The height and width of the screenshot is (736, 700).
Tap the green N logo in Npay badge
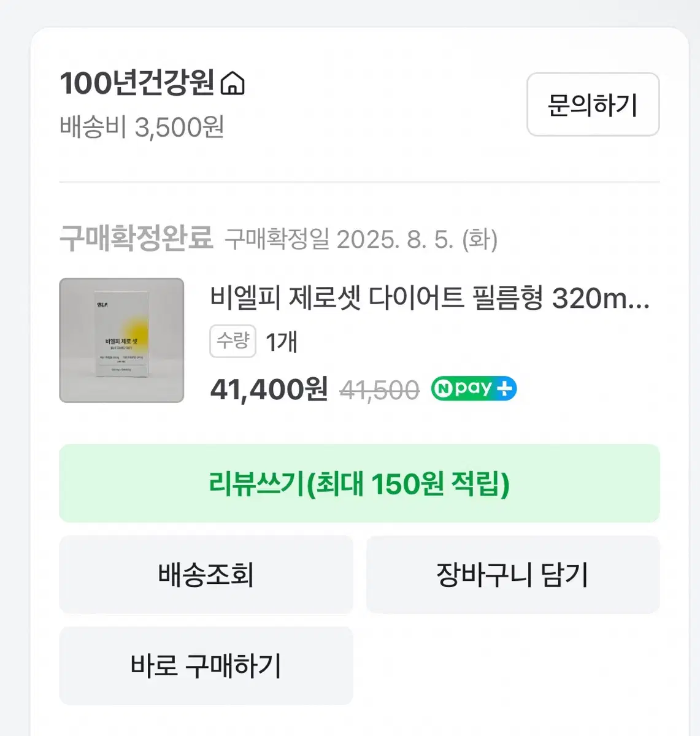(x=442, y=389)
